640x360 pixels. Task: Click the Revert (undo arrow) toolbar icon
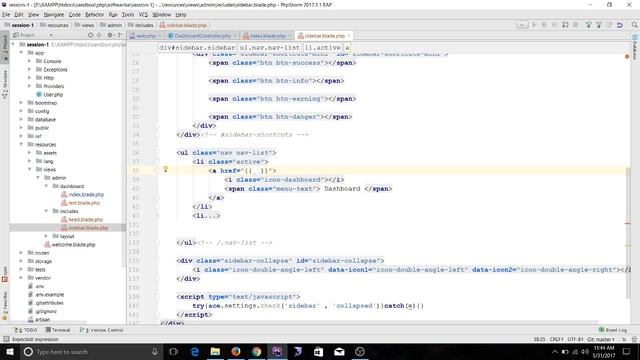(x=620, y=25)
